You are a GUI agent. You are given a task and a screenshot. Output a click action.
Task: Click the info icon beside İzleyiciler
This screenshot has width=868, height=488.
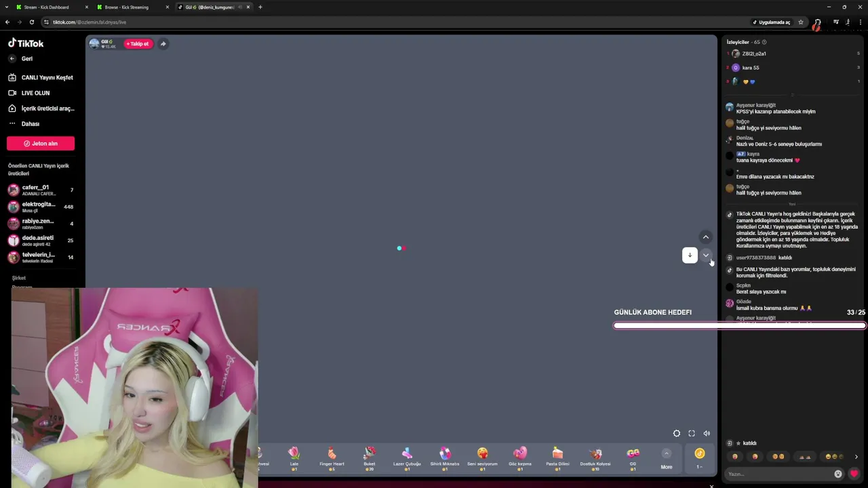coord(764,42)
